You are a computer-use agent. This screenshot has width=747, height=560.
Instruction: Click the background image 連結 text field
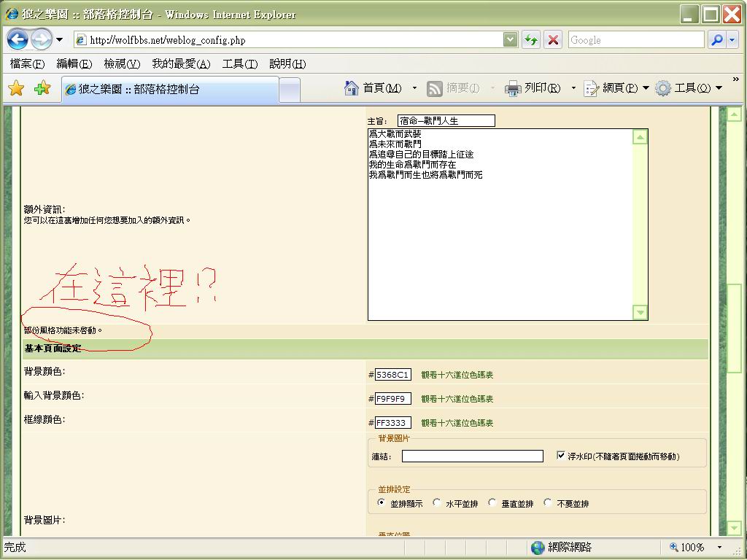472,456
